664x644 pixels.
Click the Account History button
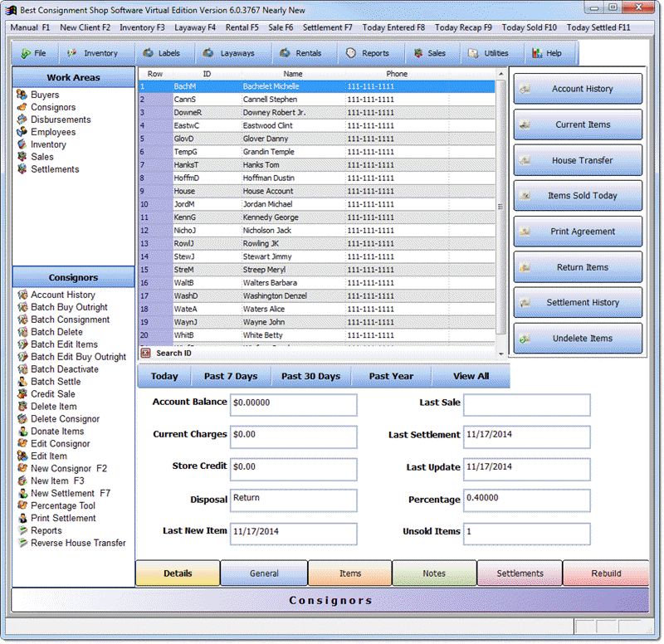pyautogui.click(x=578, y=89)
